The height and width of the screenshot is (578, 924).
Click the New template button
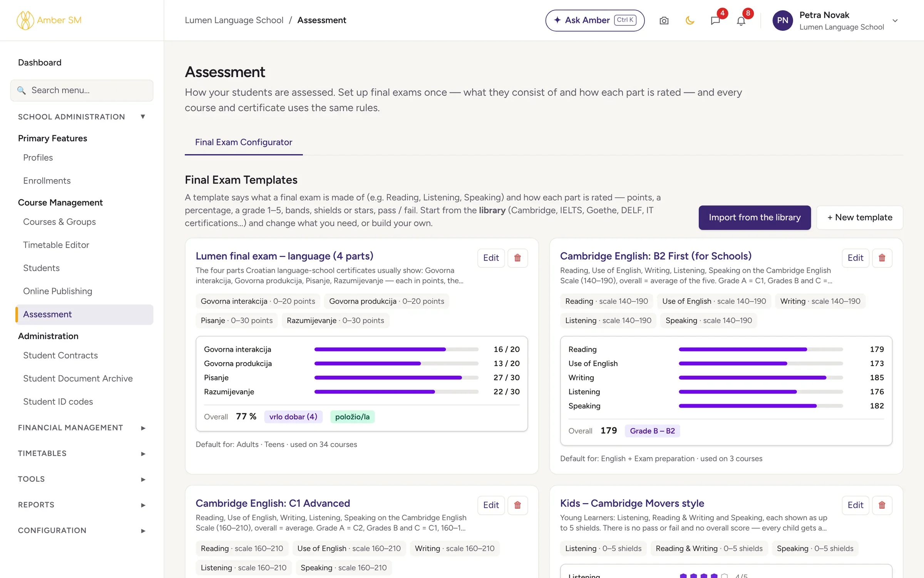[x=860, y=218]
